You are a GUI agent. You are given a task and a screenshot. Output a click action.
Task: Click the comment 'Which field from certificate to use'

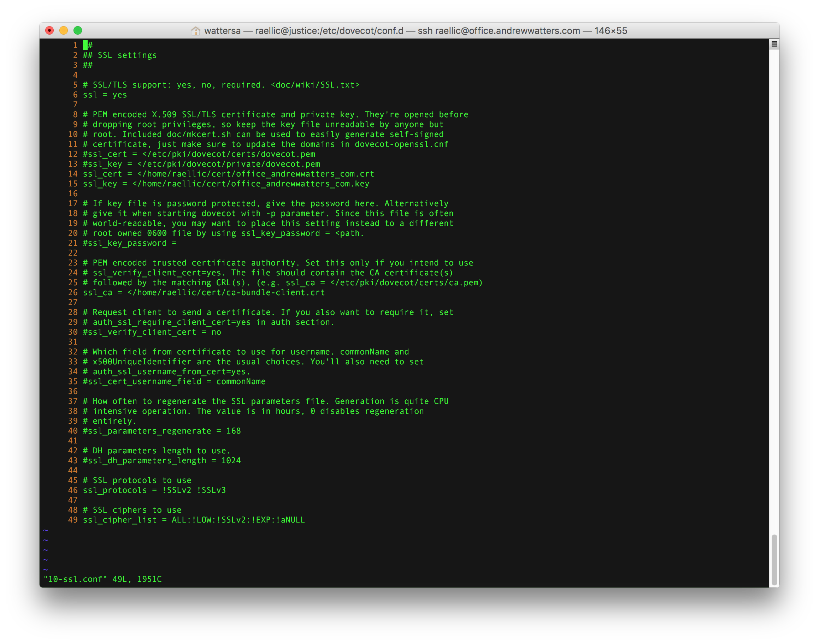[x=246, y=352]
